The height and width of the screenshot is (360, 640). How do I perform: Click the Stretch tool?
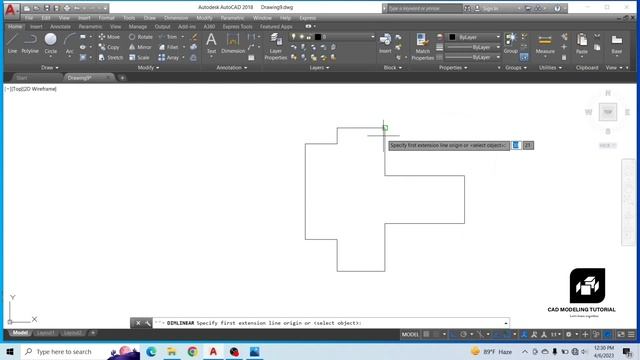click(111, 58)
